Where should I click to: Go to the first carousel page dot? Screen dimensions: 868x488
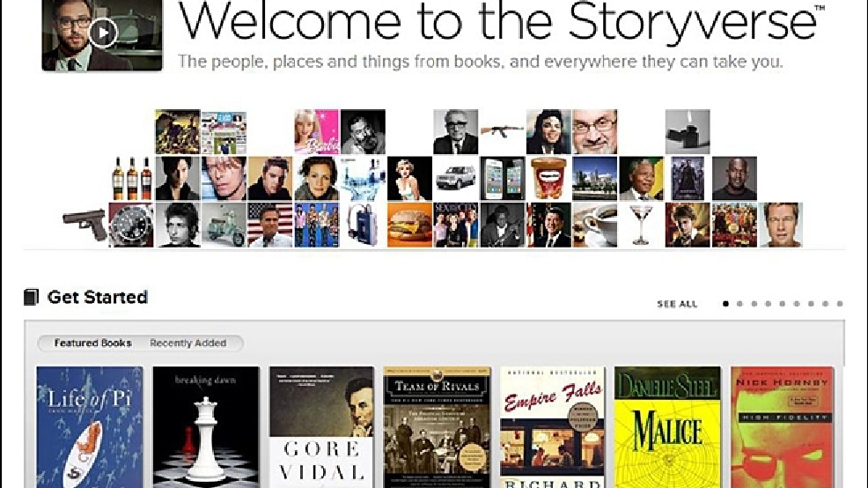click(x=725, y=304)
